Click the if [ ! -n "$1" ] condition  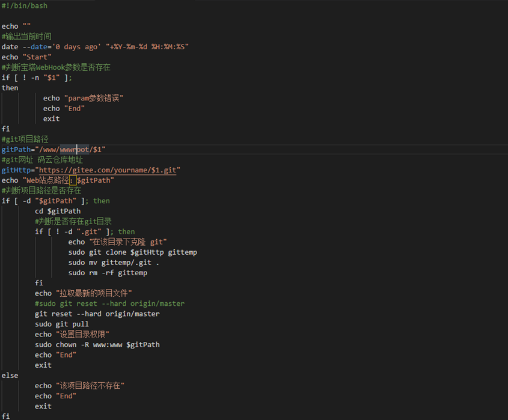(x=37, y=78)
